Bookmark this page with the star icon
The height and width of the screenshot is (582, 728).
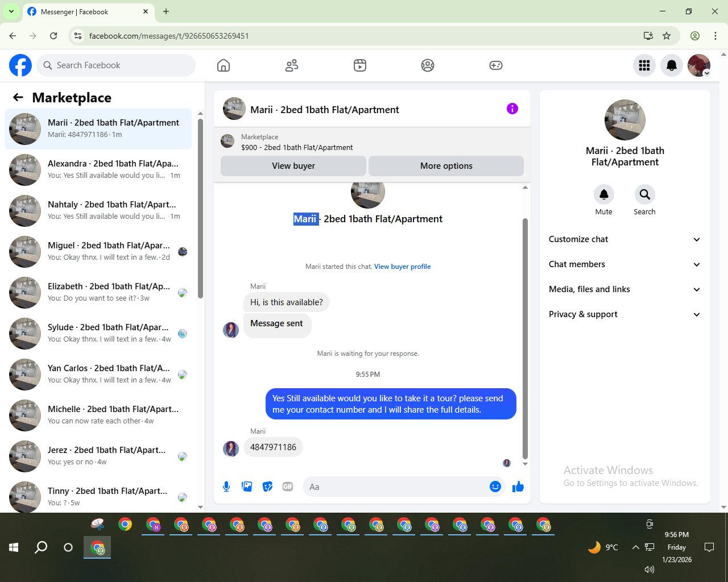667,36
